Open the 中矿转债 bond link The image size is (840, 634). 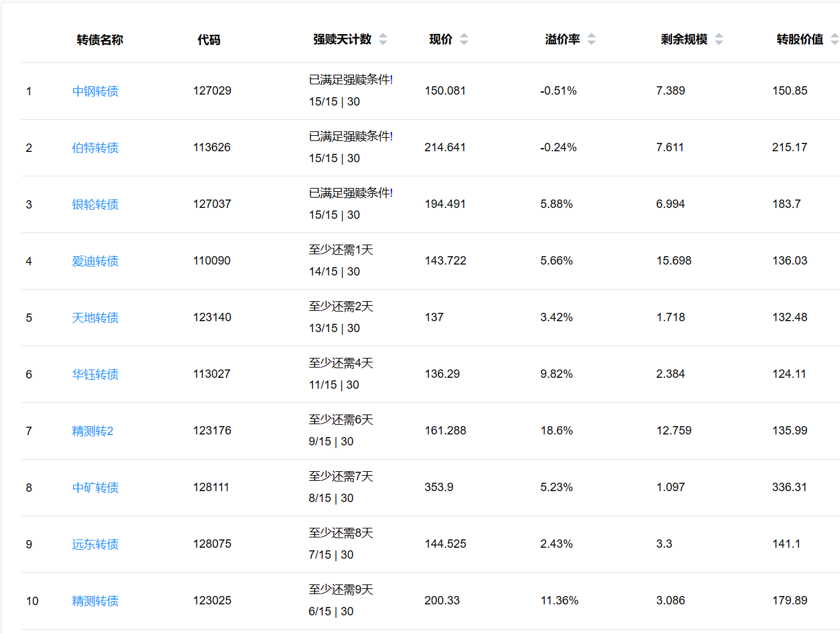tap(95, 488)
